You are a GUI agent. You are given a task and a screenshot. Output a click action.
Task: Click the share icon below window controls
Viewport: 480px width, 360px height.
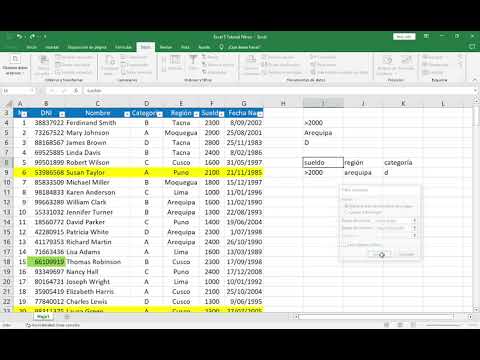pyautogui.click(x=472, y=47)
